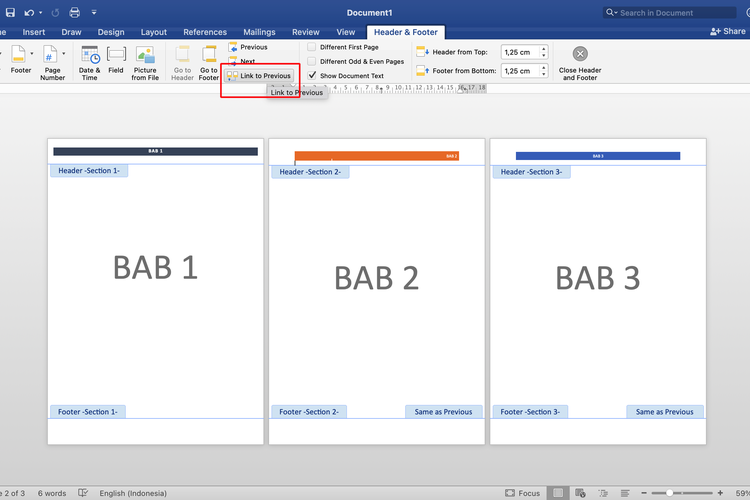Click the blue BAB 3 header bar
The height and width of the screenshot is (500, 750).
point(598,156)
